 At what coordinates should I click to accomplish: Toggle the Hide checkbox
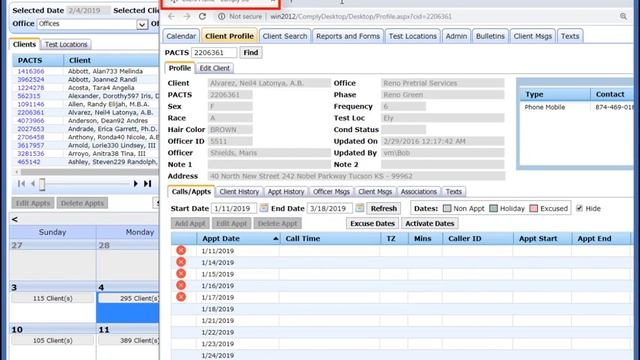(580, 208)
